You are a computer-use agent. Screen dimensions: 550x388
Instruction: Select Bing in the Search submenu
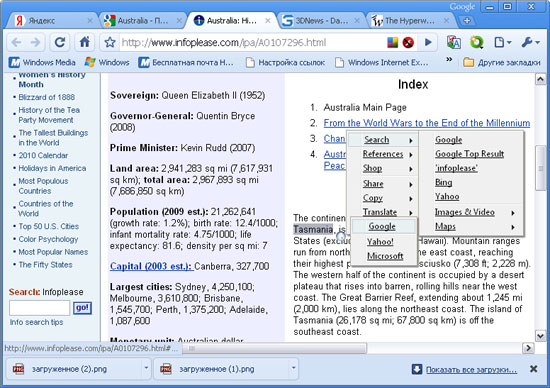pos(443,182)
